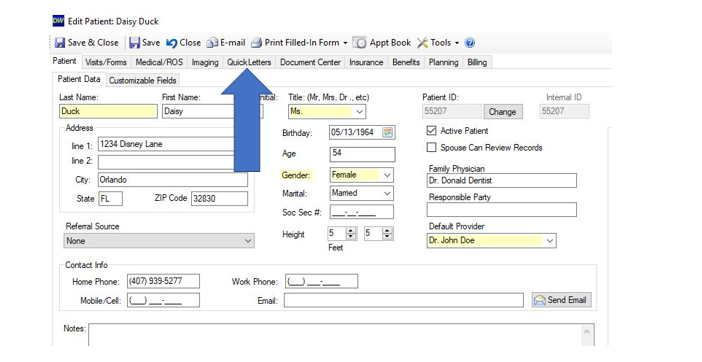Click the Tools wrench icon

[x=422, y=43]
